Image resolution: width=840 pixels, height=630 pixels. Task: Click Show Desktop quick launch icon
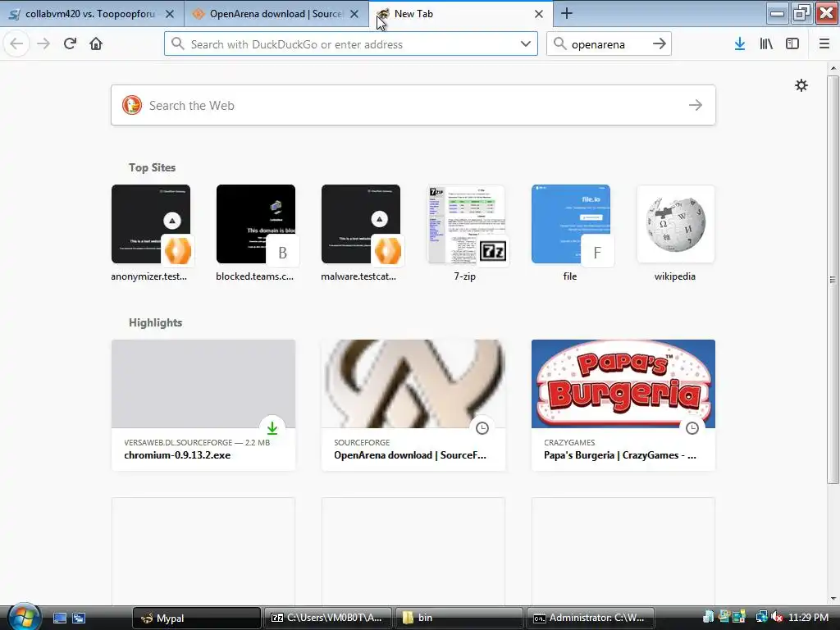coord(60,618)
